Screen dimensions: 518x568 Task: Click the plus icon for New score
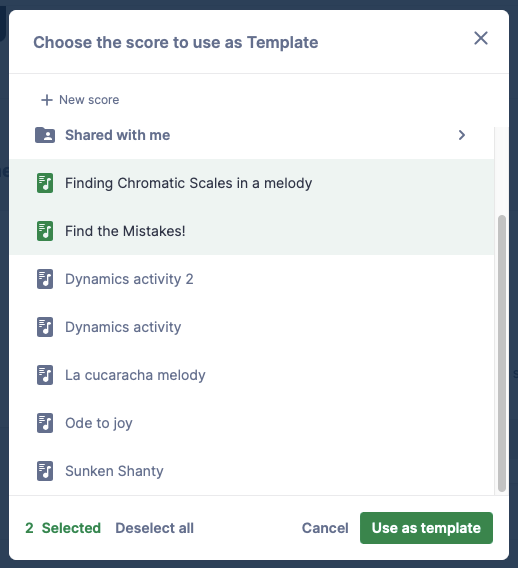[x=47, y=100]
